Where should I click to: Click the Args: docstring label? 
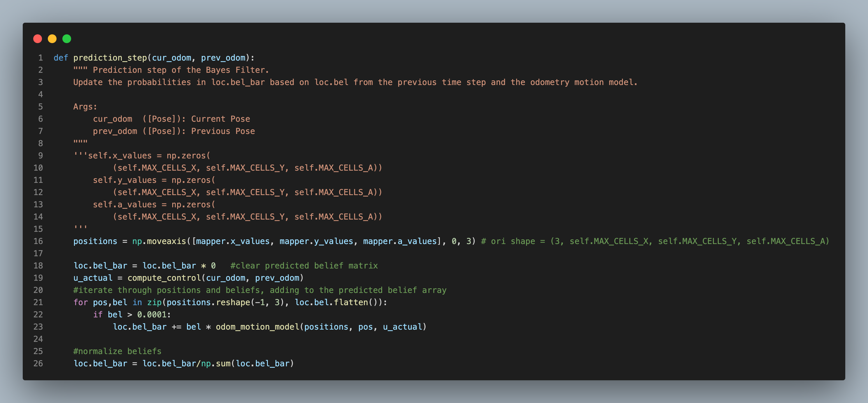pyautogui.click(x=85, y=107)
